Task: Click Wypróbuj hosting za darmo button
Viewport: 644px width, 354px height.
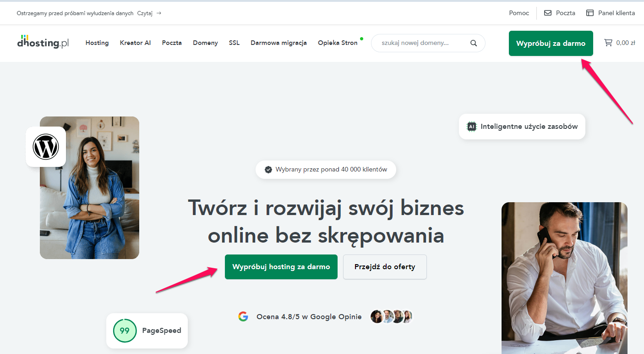Action: pyautogui.click(x=281, y=267)
